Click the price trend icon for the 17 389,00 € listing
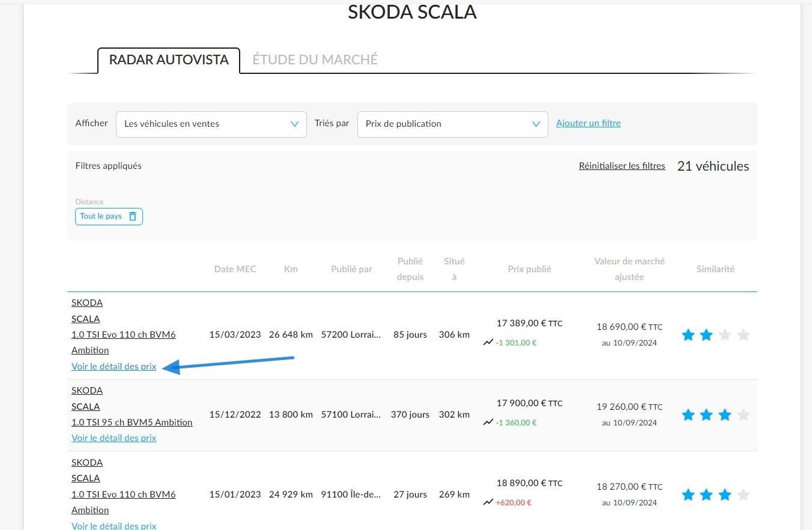This screenshot has width=812, height=530. [488, 343]
